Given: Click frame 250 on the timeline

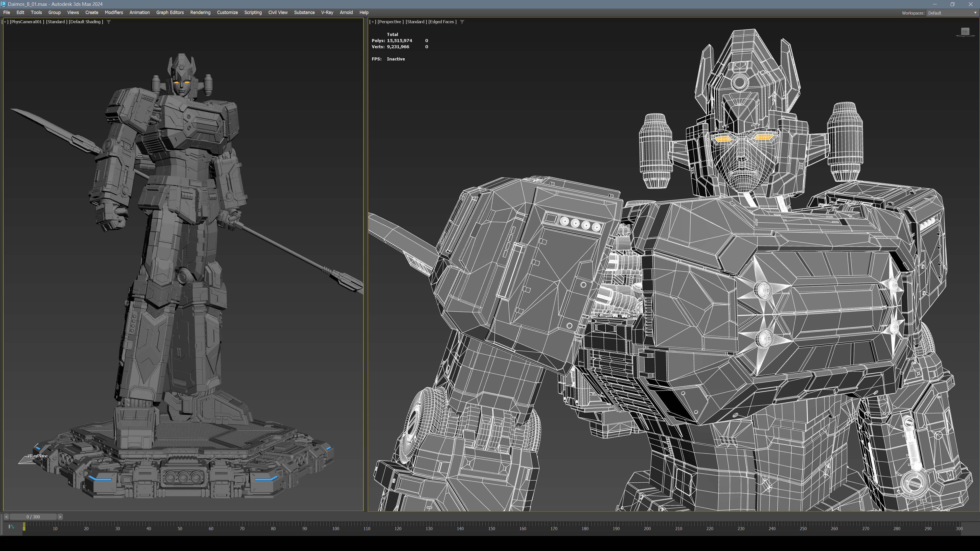Looking at the screenshot, I should (x=803, y=529).
